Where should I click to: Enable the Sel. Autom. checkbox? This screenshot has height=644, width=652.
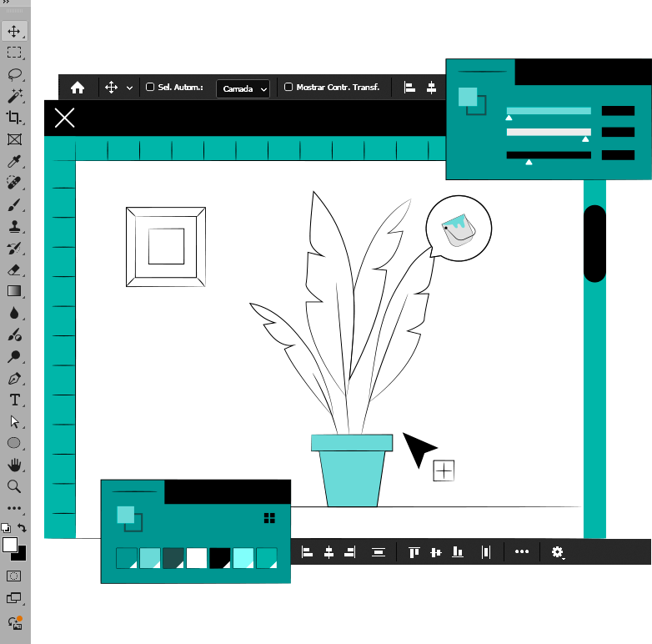(x=150, y=87)
